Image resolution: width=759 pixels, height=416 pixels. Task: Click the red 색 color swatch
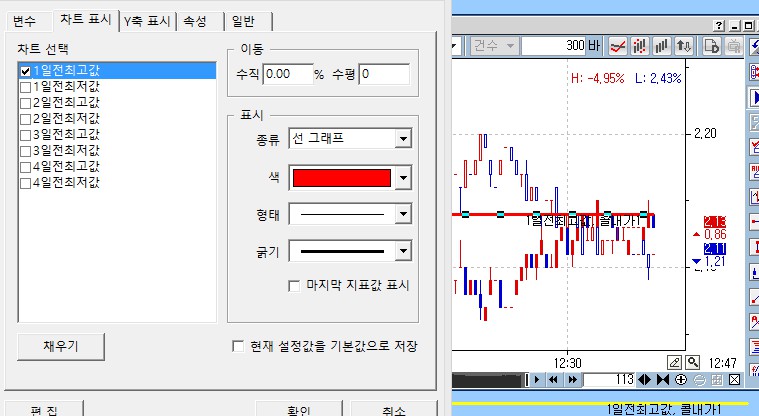340,178
